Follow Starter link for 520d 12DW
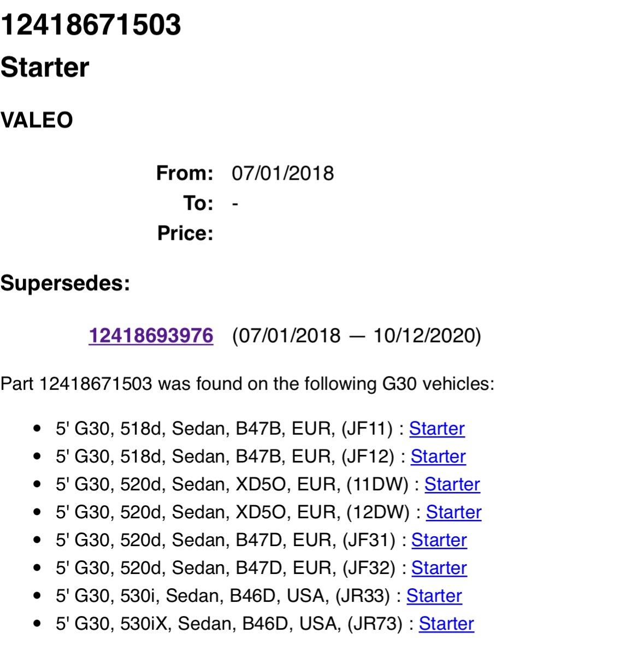644x669 pixels. [x=453, y=512]
